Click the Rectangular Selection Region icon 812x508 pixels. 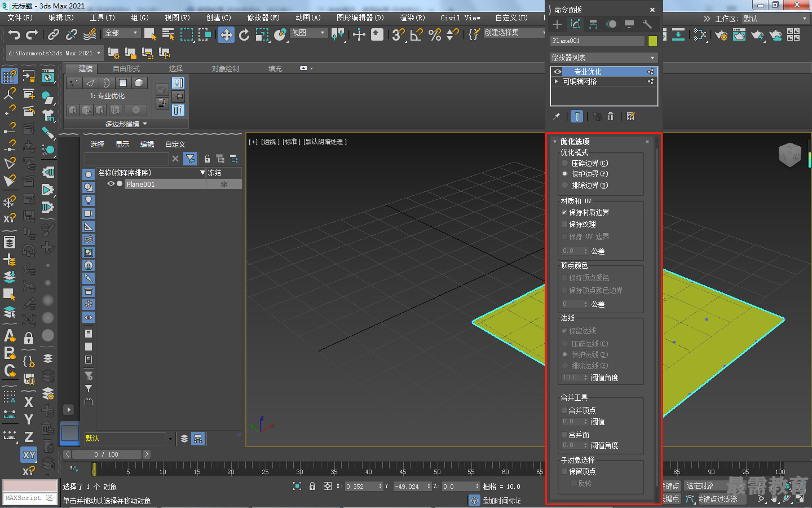click(x=187, y=34)
